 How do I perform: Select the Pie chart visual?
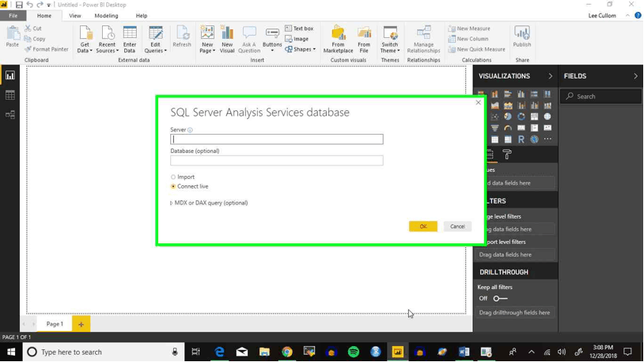pos(508,116)
